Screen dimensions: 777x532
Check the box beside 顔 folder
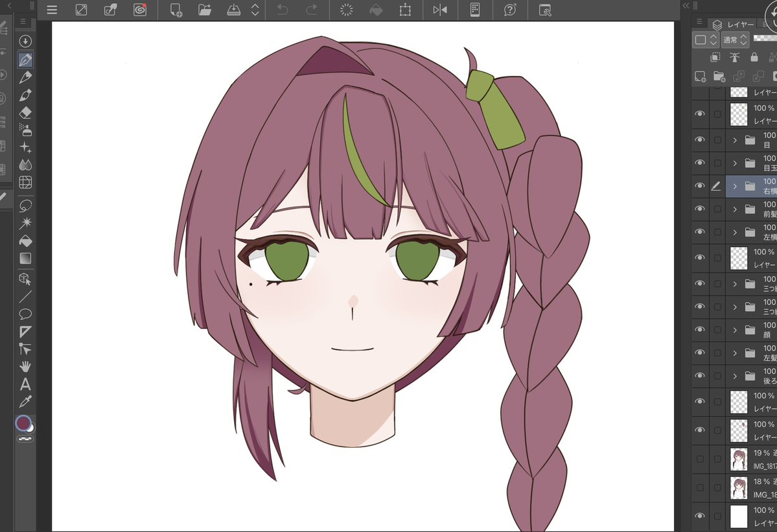717,330
